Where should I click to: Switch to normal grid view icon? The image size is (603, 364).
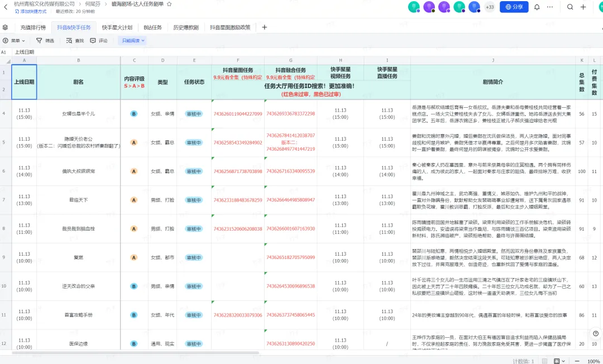point(544,361)
